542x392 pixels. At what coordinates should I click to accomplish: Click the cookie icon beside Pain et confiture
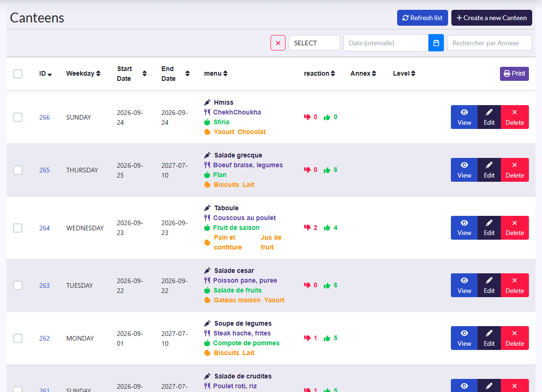coord(207,242)
